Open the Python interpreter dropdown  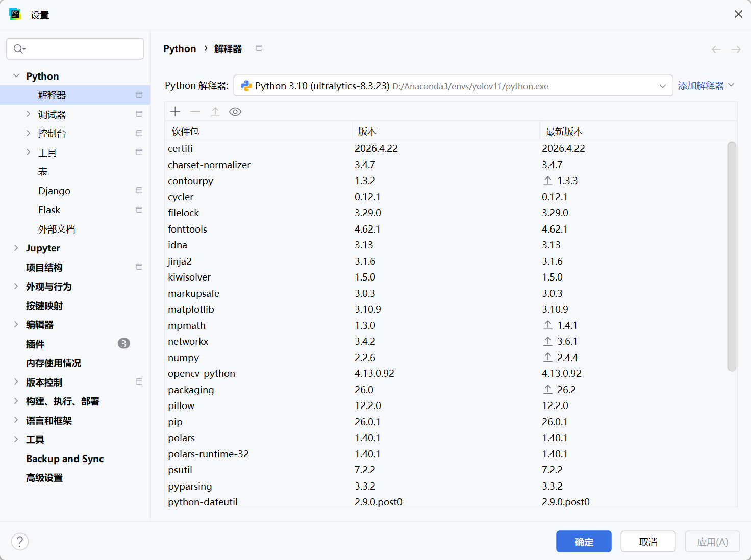454,86
